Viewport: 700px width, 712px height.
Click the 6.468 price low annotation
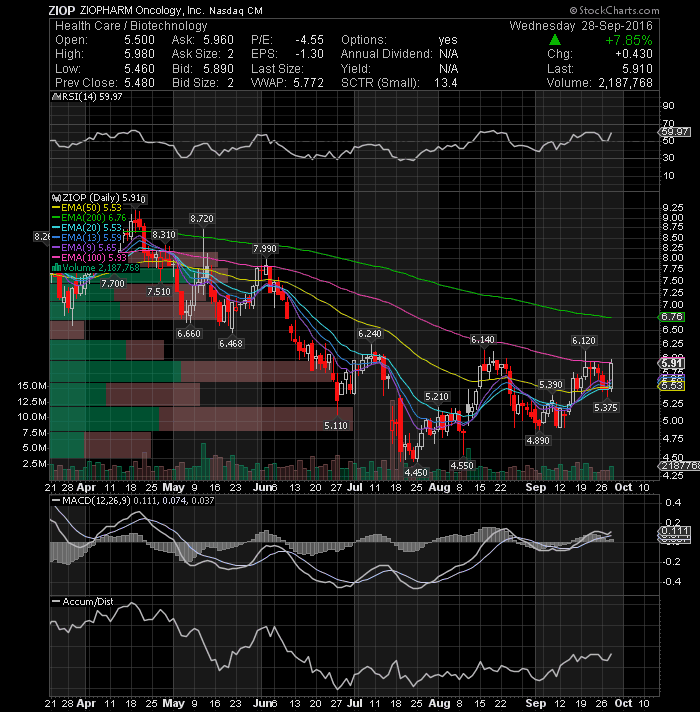(x=231, y=344)
